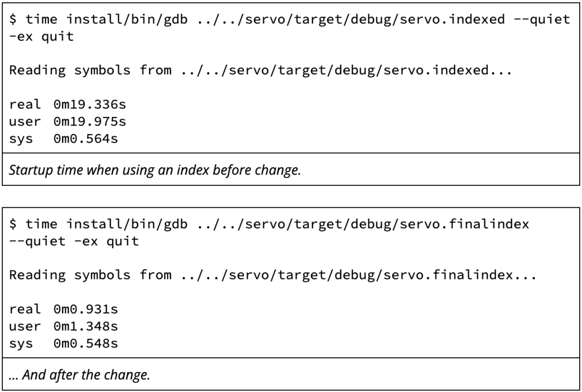Screen dimensions: 582x392
Task: Click the real time value 0m0.931s
Action: click(86, 309)
